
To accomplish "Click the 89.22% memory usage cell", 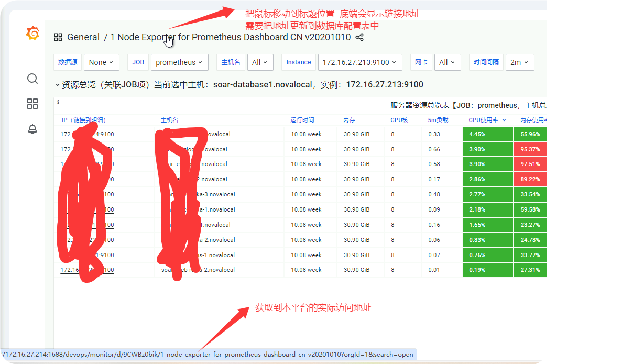I will pos(530,179).
